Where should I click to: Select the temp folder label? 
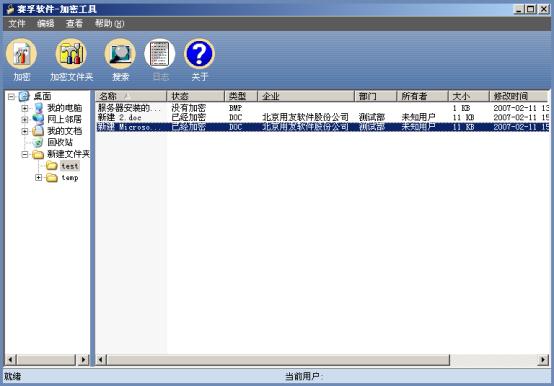[70, 177]
